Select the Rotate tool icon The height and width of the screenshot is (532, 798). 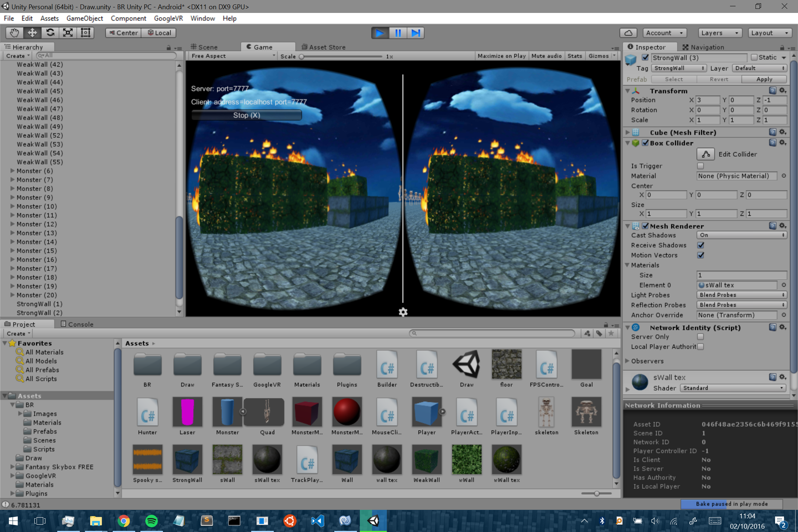tap(50, 33)
